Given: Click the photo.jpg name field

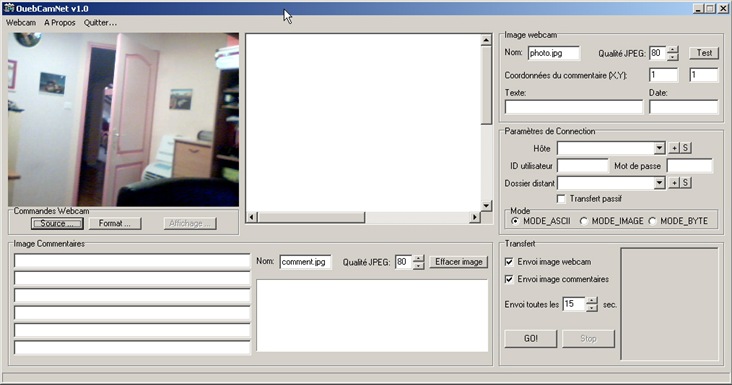Looking at the screenshot, I should 554,53.
